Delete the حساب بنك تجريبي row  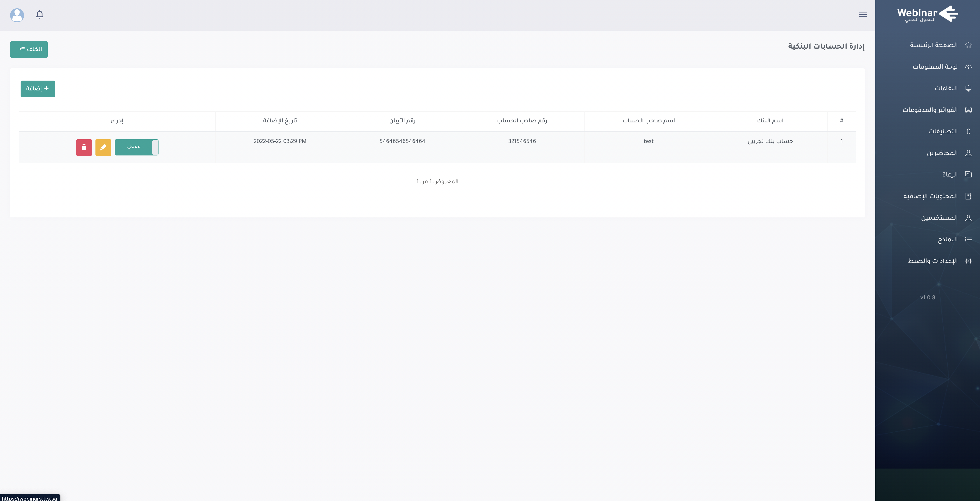click(84, 147)
